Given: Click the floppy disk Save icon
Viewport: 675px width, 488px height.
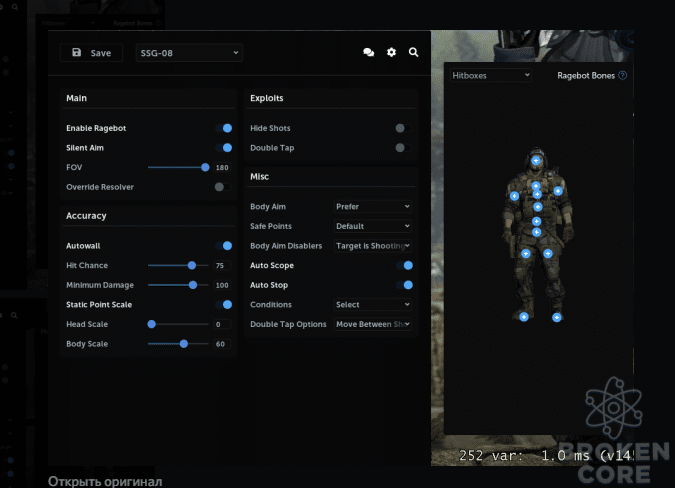Looking at the screenshot, I should coord(77,53).
